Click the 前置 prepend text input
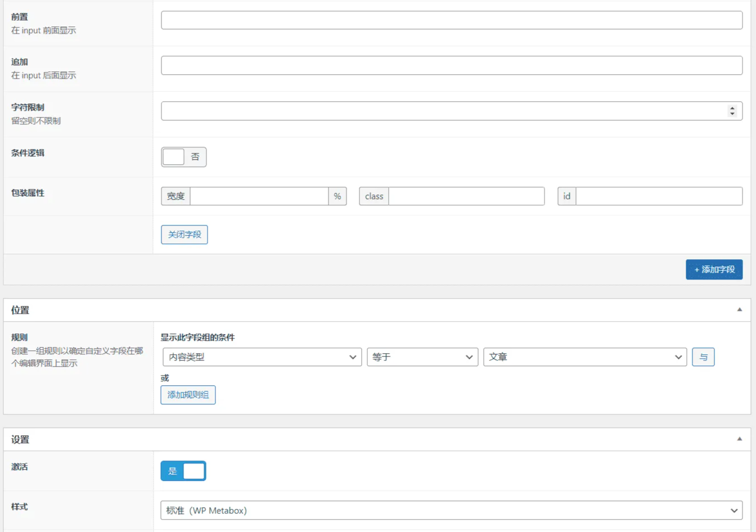The height and width of the screenshot is (532, 756). point(452,20)
